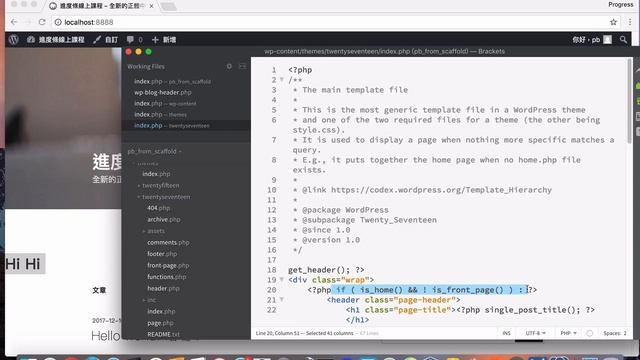Toggle Spaces indentation type in status bar
The width and height of the screenshot is (640, 360).
click(611, 333)
